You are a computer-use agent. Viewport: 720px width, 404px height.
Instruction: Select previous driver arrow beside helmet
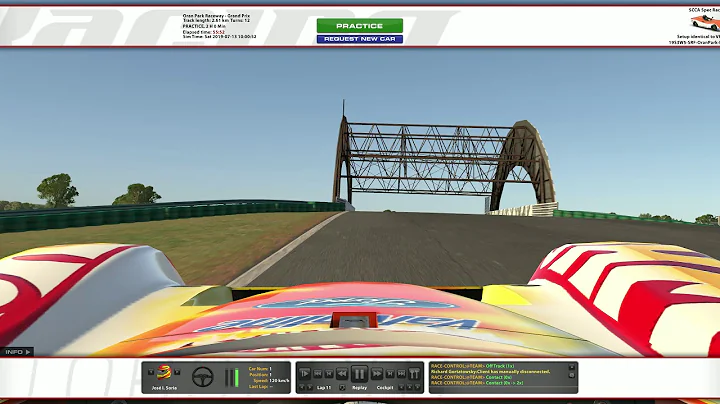point(151,372)
